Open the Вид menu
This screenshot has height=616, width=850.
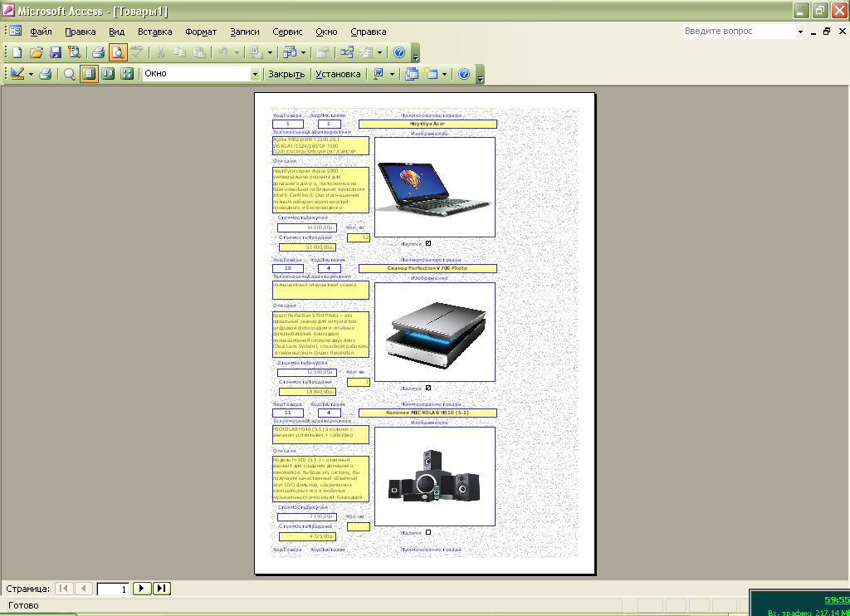click(x=116, y=32)
